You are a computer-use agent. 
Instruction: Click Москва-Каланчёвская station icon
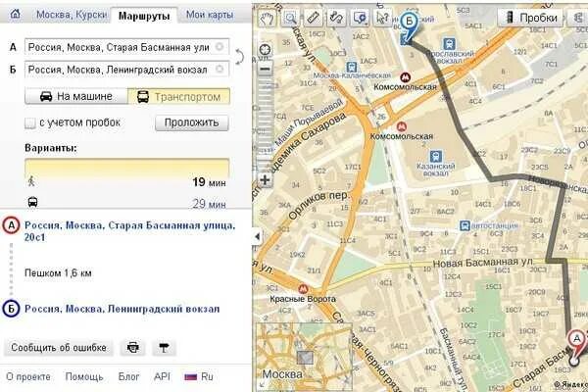tap(352, 68)
